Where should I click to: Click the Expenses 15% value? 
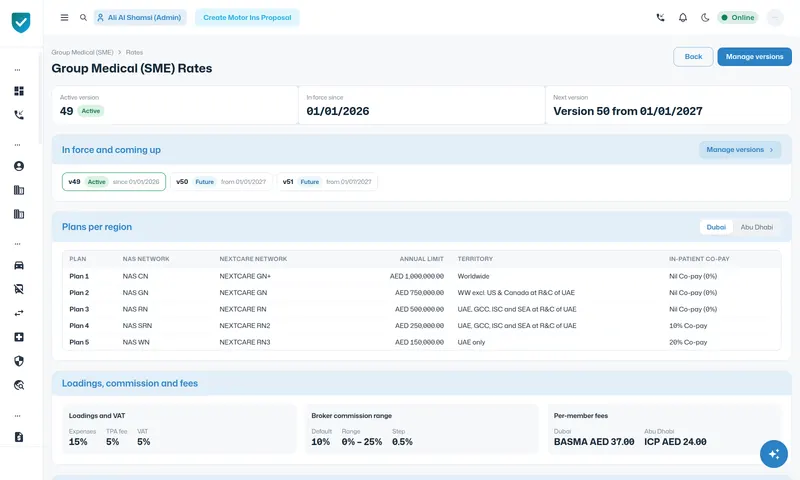pos(78,442)
